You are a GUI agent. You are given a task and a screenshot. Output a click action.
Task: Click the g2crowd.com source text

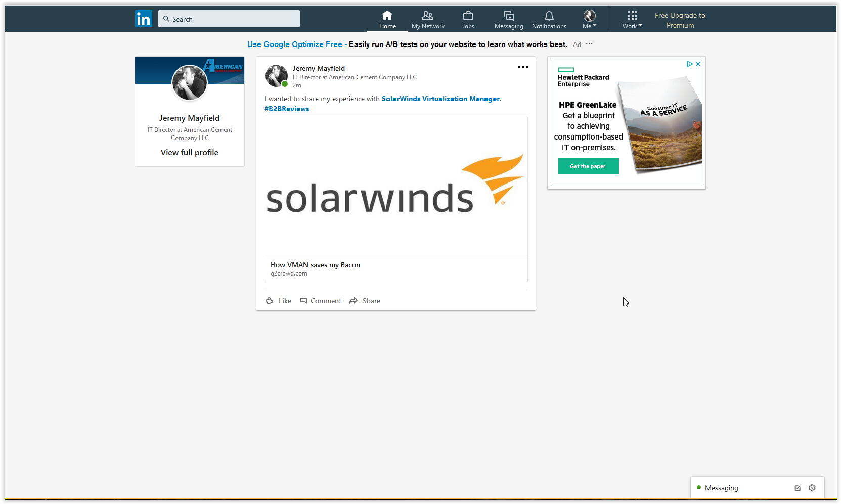pyautogui.click(x=289, y=273)
